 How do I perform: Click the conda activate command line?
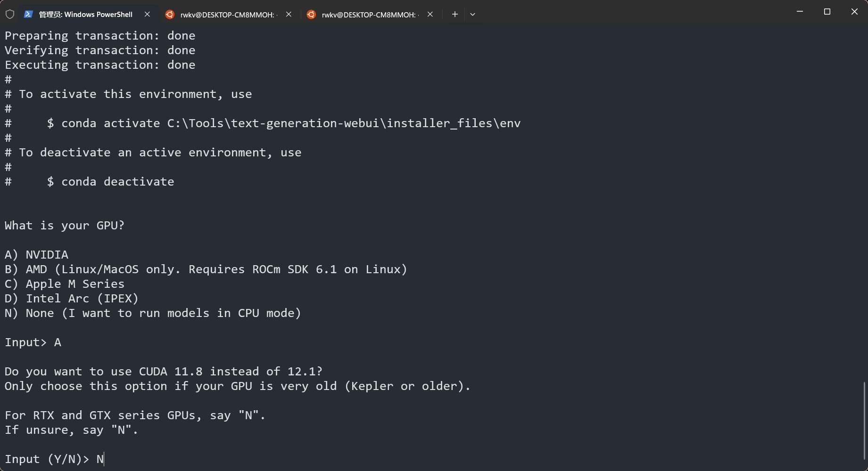(284, 123)
